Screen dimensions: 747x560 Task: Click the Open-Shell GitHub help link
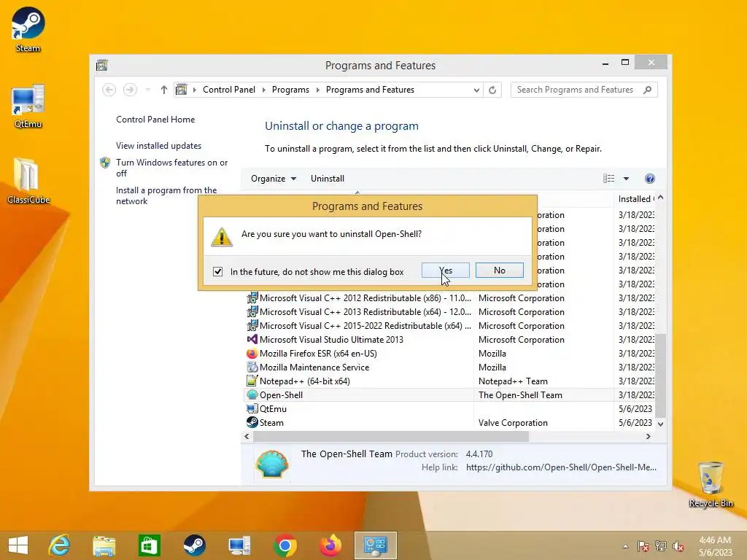[x=561, y=467]
